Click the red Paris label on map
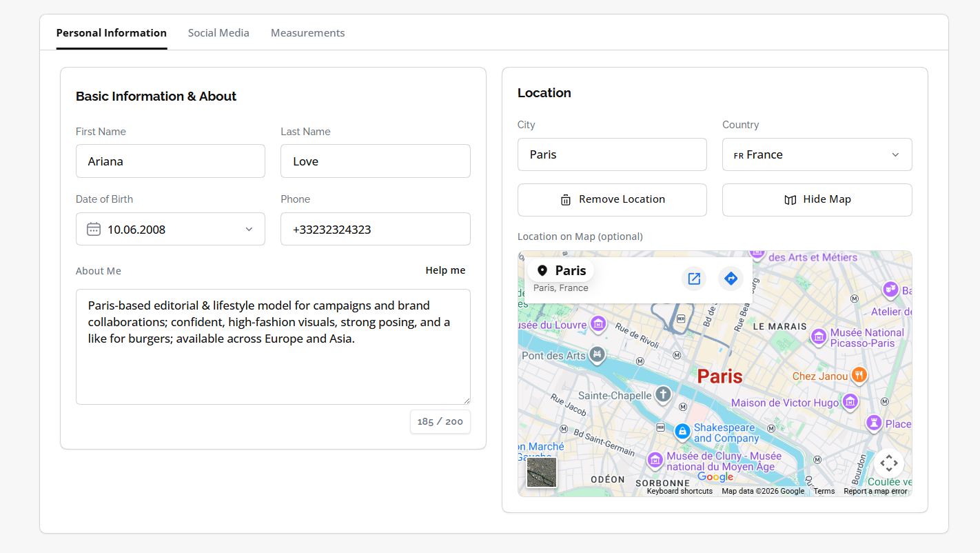 (x=719, y=376)
